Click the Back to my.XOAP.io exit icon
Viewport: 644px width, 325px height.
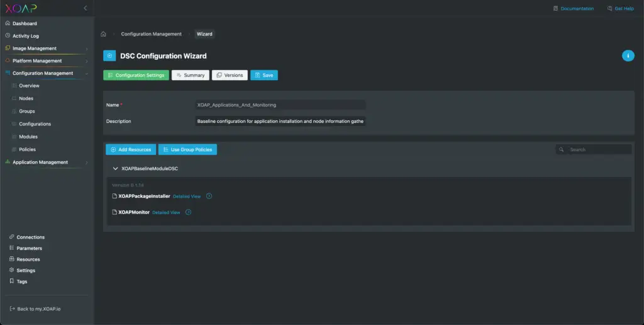tap(13, 309)
